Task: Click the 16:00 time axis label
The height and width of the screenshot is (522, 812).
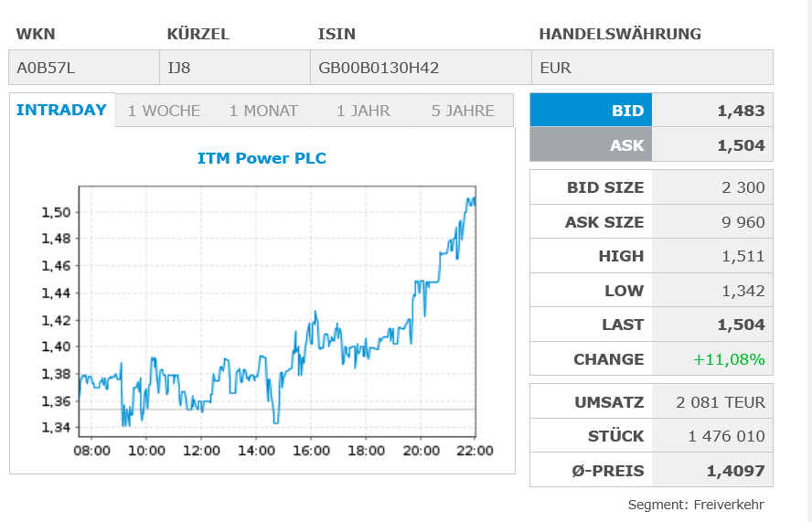Action: click(311, 451)
